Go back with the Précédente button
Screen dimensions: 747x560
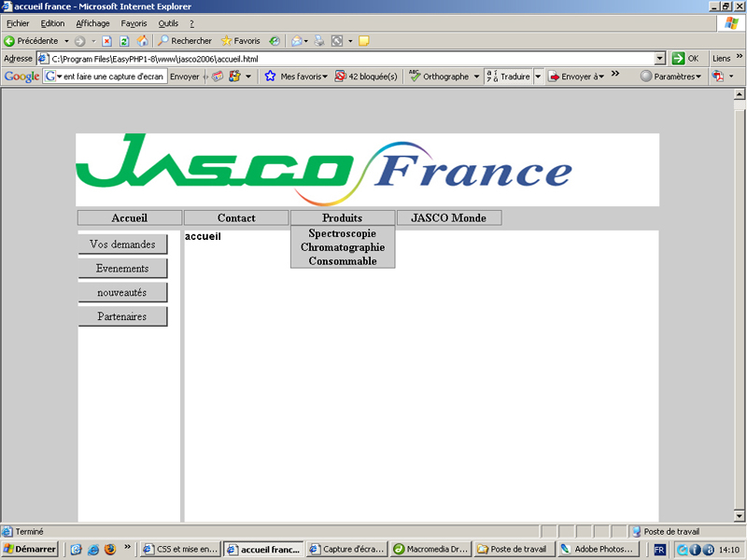coord(31,41)
